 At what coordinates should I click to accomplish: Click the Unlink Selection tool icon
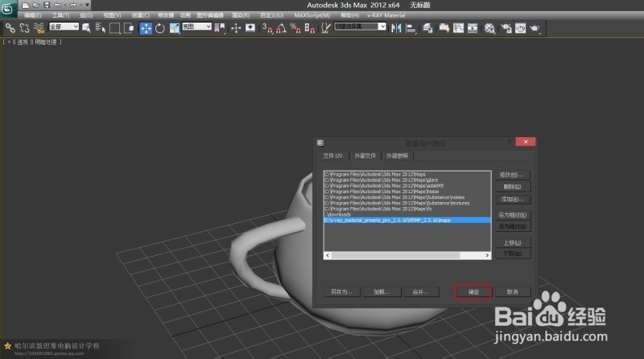click(24, 27)
